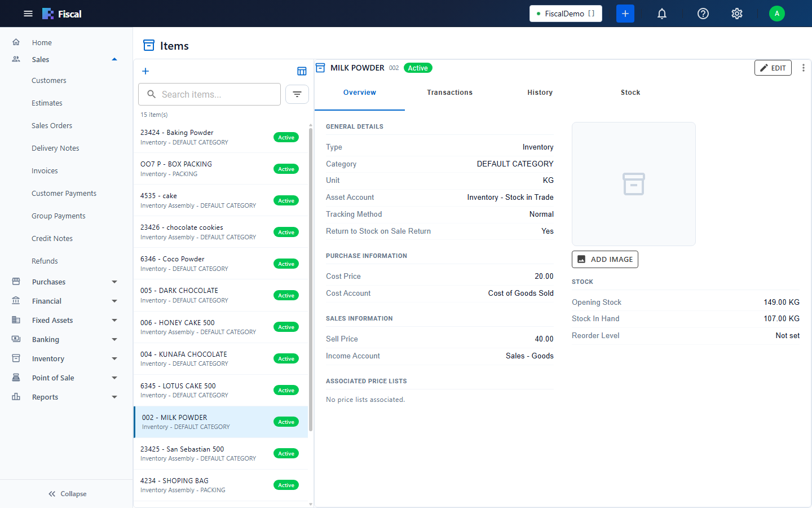812x508 pixels.
Task: Open the help question mark icon
Action: (703, 14)
